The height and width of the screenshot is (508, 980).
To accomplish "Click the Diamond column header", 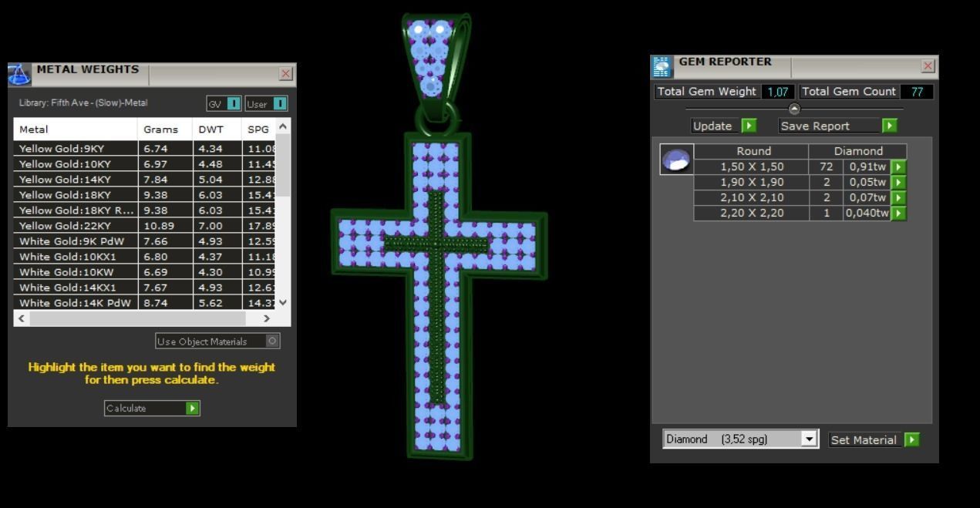I will (858, 151).
